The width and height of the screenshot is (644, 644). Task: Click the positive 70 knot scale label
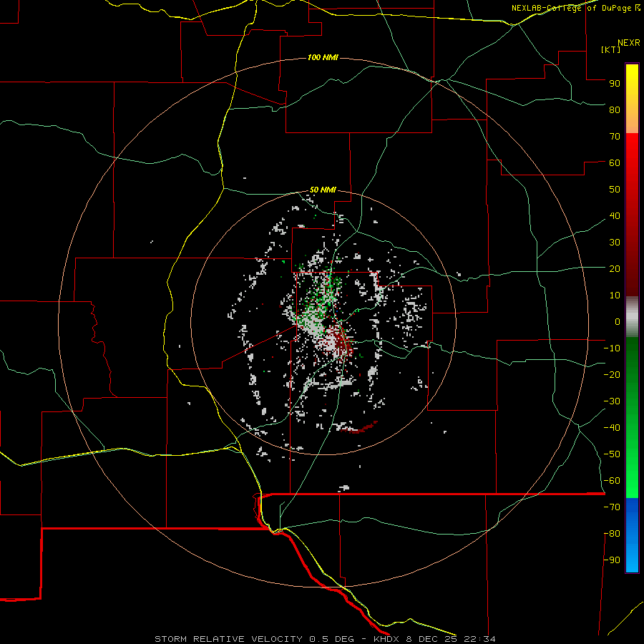(x=615, y=137)
